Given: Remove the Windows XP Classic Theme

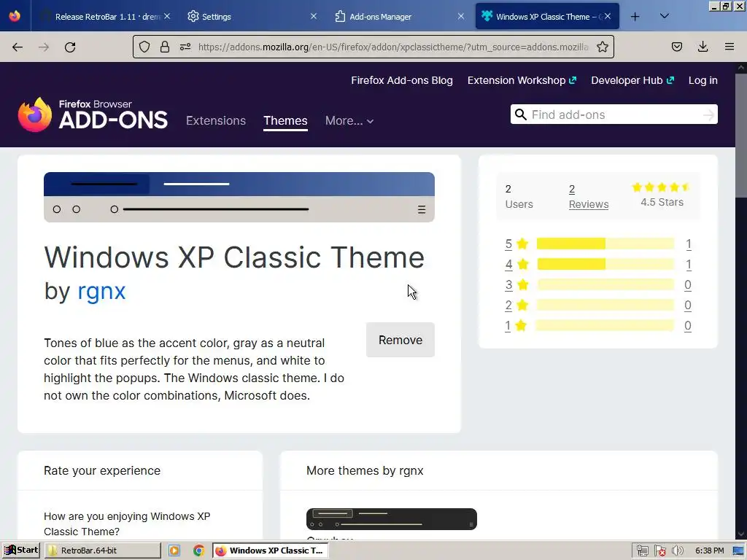Looking at the screenshot, I should pyautogui.click(x=400, y=340).
